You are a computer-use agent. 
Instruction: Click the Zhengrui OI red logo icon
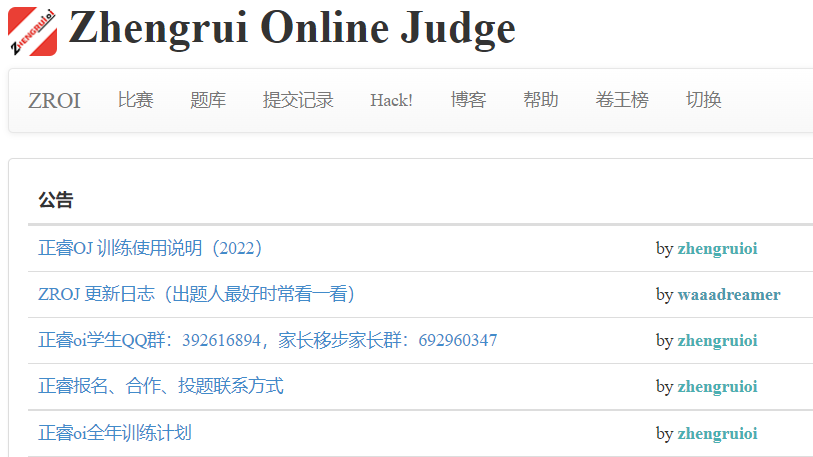[33, 31]
